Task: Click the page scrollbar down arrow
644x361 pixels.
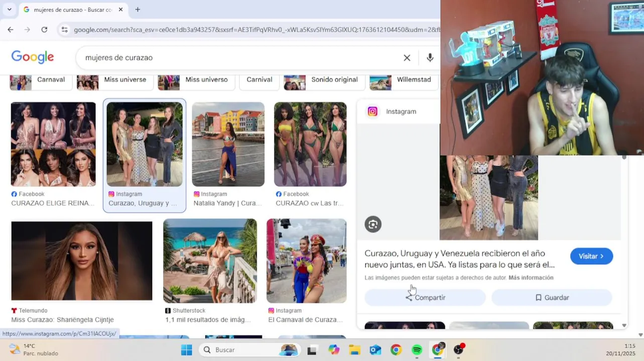Action: click(640, 334)
